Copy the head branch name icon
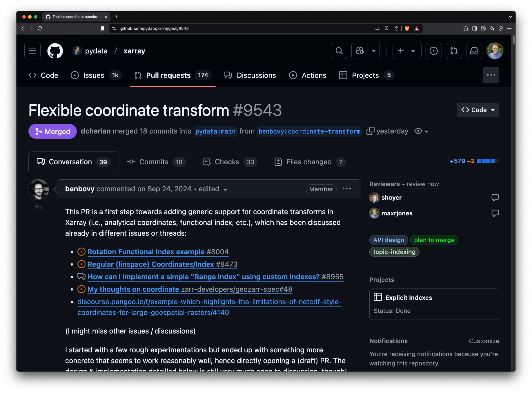532x393 pixels. coord(370,131)
